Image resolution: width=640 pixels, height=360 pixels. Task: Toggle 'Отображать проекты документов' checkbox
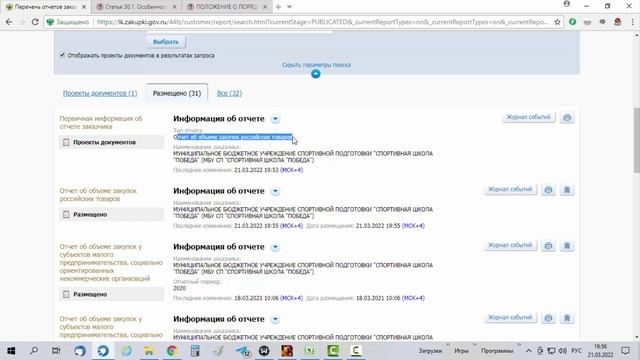point(62,55)
